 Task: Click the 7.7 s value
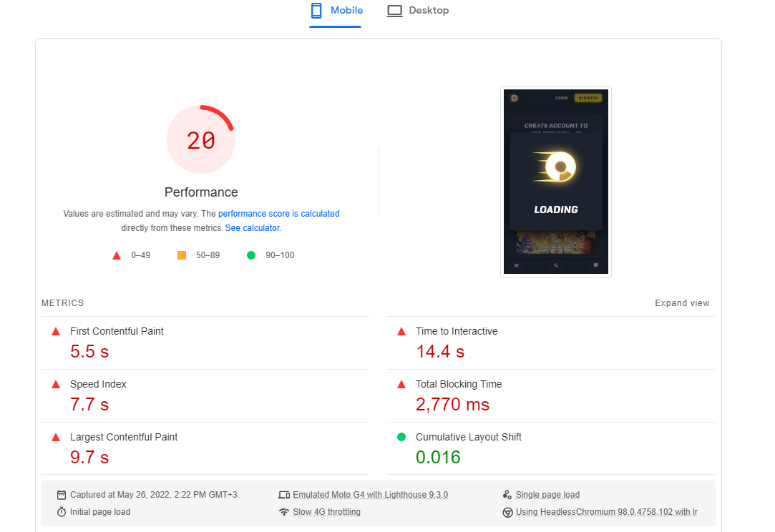[89, 405]
